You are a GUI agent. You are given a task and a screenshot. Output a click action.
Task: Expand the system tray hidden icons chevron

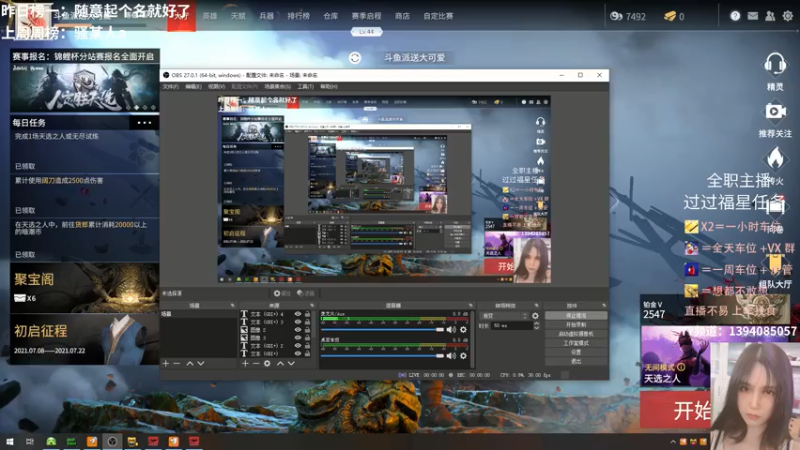(x=673, y=442)
